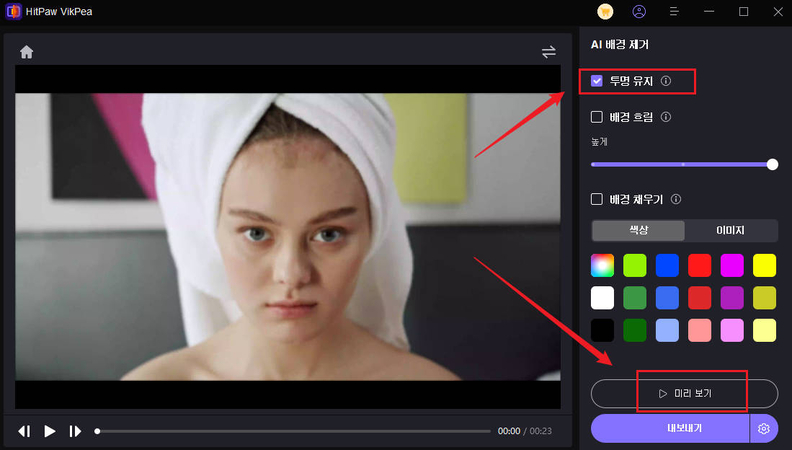Click the video timeline progress bar
The width and height of the screenshot is (792, 450).
pyautogui.click(x=293, y=431)
